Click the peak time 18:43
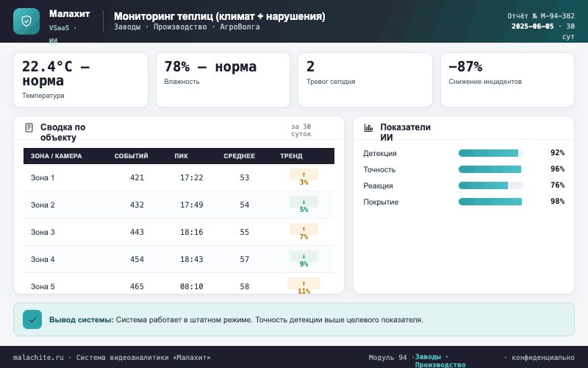This screenshot has width=588, height=368. [x=192, y=260]
